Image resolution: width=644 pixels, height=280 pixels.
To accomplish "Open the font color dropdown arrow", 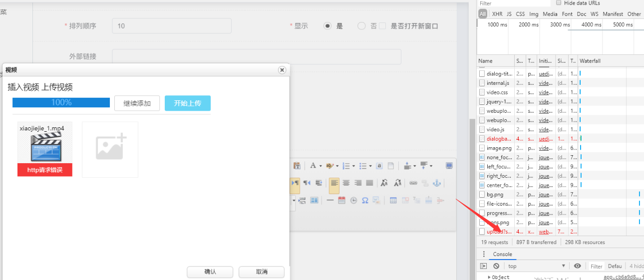I will coord(320,166).
